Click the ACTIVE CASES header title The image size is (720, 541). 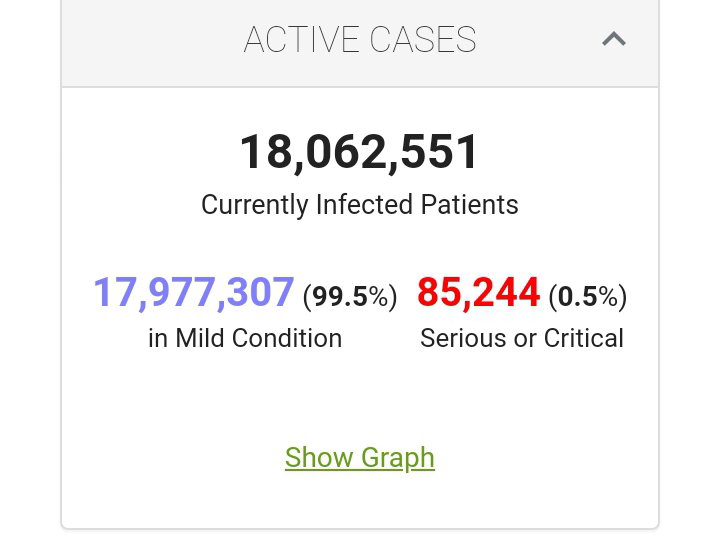pos(360,39)
